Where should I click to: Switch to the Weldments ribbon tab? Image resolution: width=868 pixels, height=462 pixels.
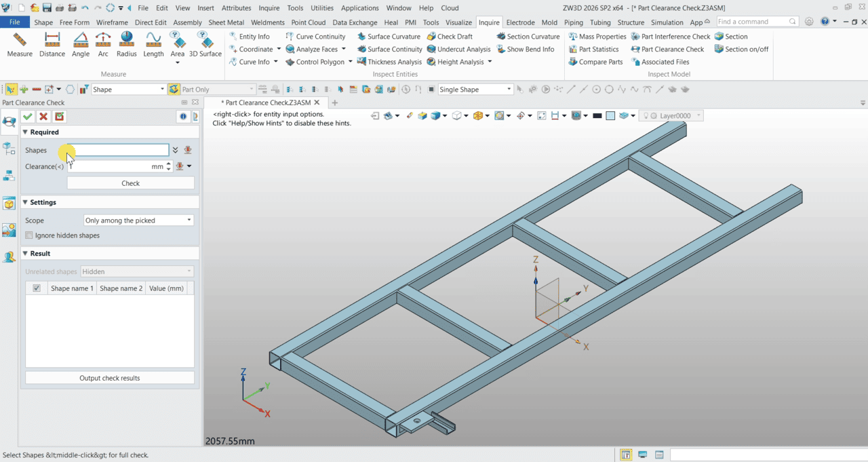[x=268, y=22]
